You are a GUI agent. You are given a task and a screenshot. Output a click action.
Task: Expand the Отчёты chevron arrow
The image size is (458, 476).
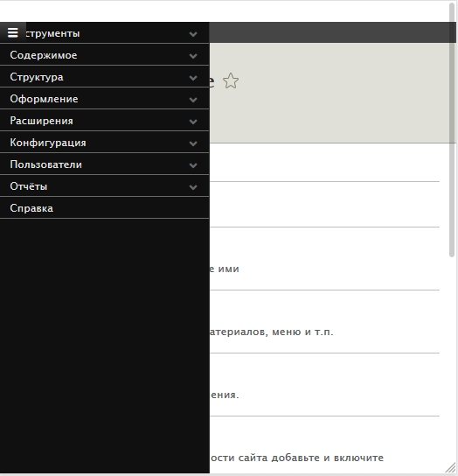click(x=193, y=186)
